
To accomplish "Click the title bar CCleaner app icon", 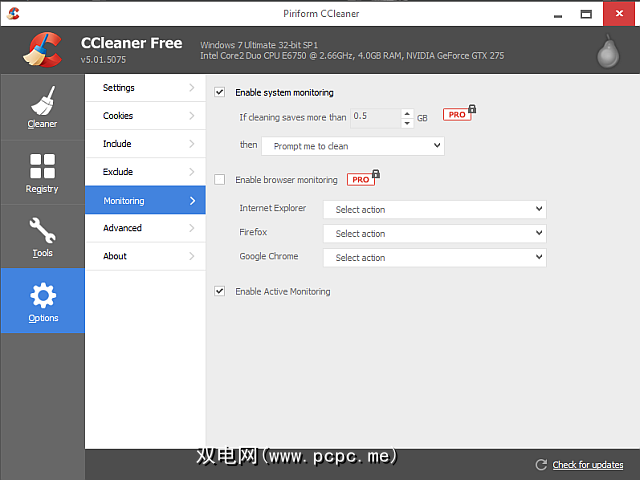I will click(x=13, y=13).
